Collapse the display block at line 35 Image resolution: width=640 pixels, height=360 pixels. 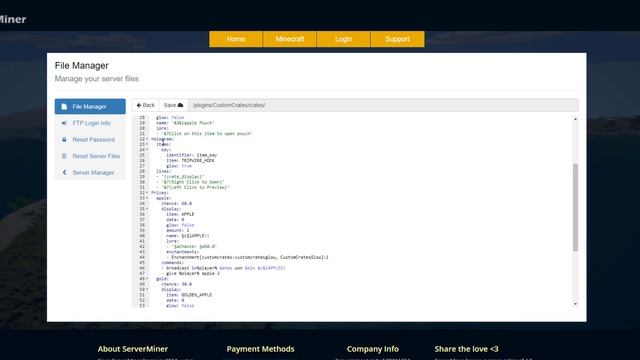coord(147,209)
